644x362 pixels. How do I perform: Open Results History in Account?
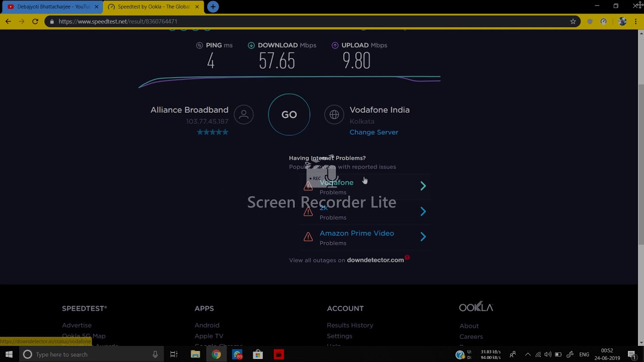(350, 325)
